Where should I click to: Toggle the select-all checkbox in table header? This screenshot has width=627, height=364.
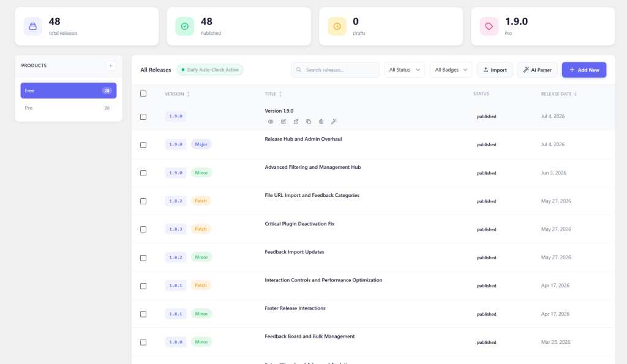(143, 94)
